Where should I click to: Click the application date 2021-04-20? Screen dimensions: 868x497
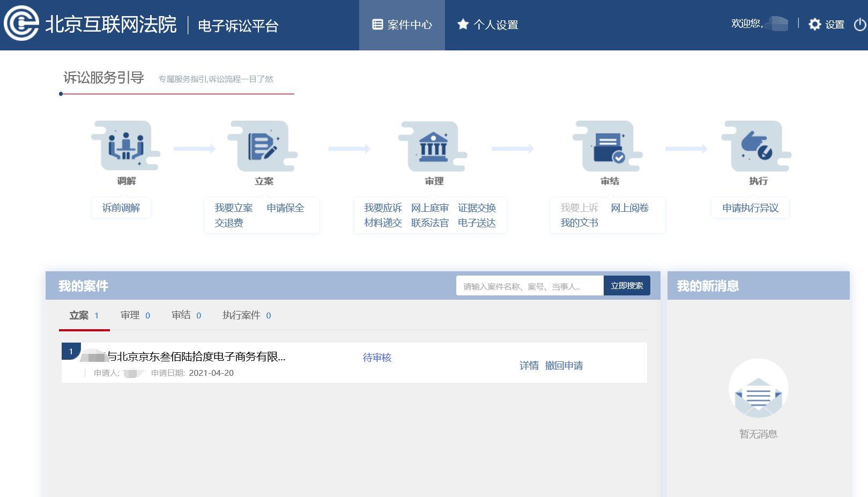pos(211,373)
